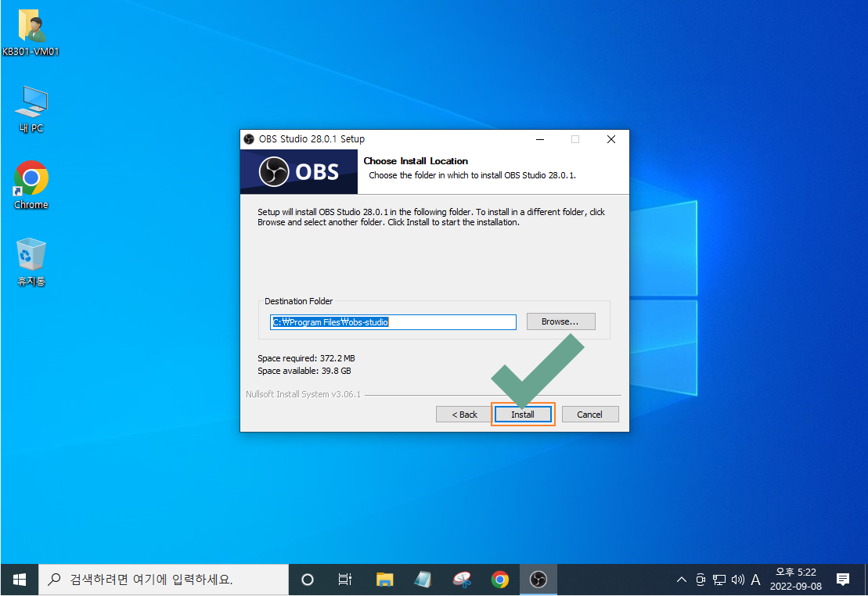Screen dimensions: 868x596
Task: Open the notepad-style app in taskbar
Action: click(x=423, y=580)
